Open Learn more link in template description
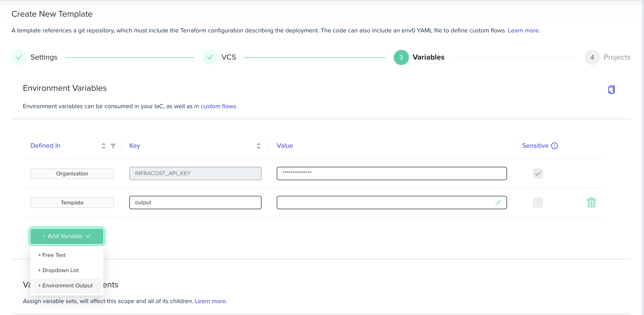644x315 pixels. point(523,30)
